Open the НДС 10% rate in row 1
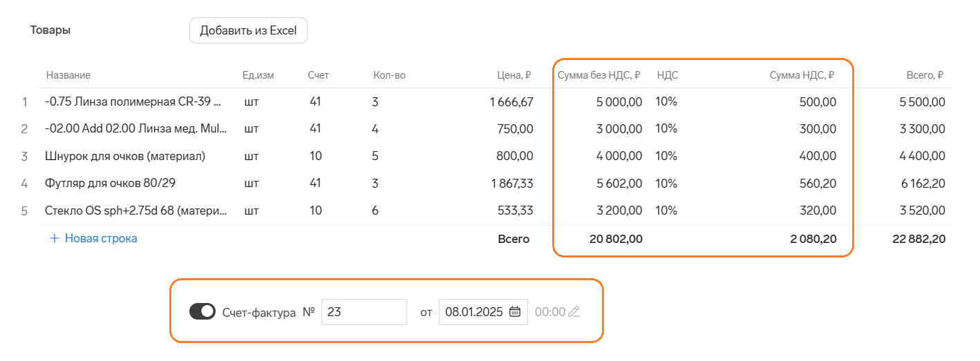The image size is (980, 361). click(666, 102)
